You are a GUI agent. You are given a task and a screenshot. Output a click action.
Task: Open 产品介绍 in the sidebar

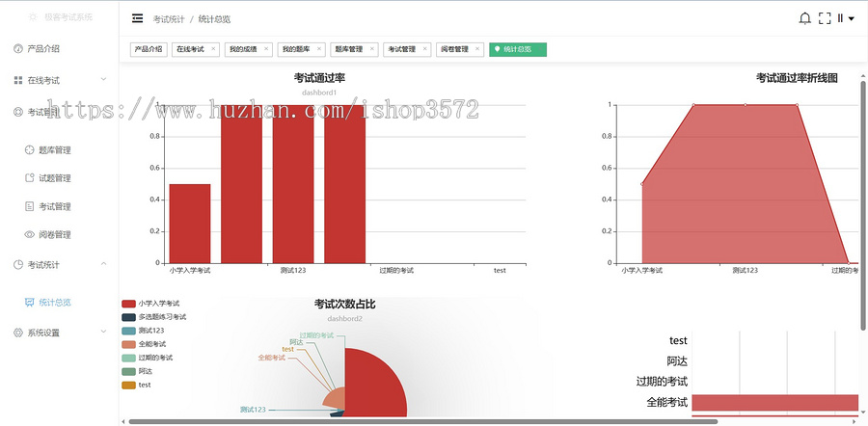coord(43,49)
